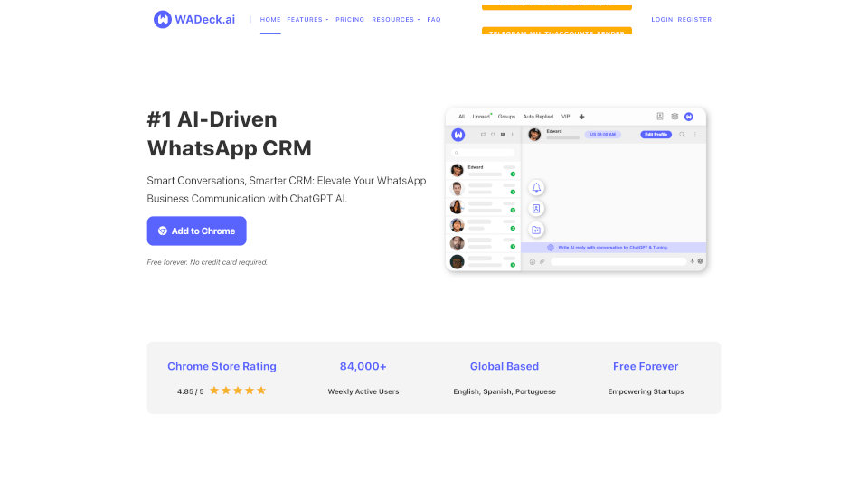This screenshot has height=480, width=868.
Task: Open the PRICING page
Action: [350, 19]
